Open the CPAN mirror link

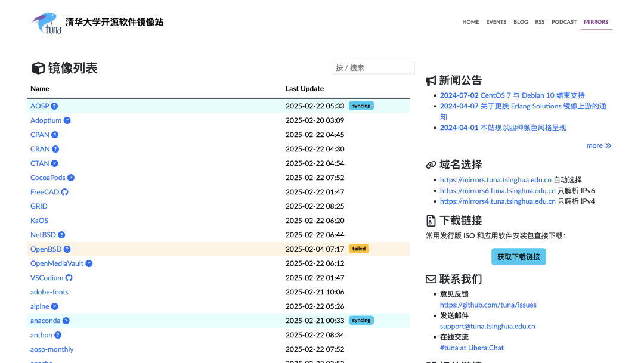[x=40, y=135]
